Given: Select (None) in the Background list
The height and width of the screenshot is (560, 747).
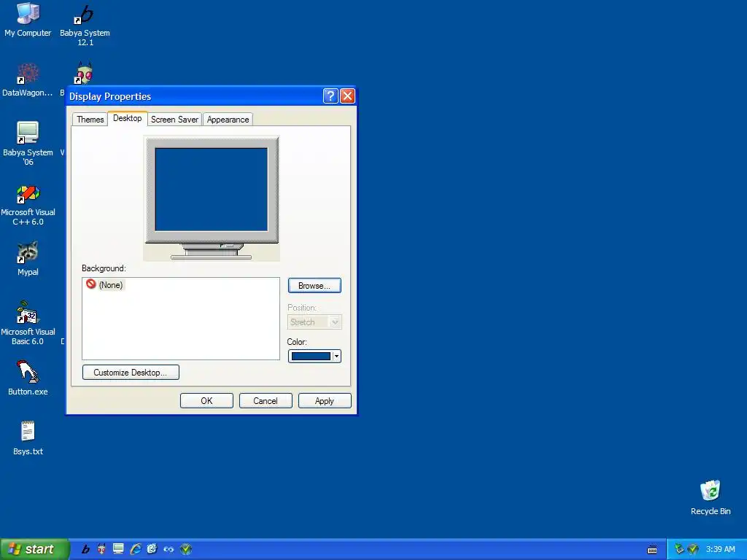Looking at the screenshot, I should [x=105, y=285].
